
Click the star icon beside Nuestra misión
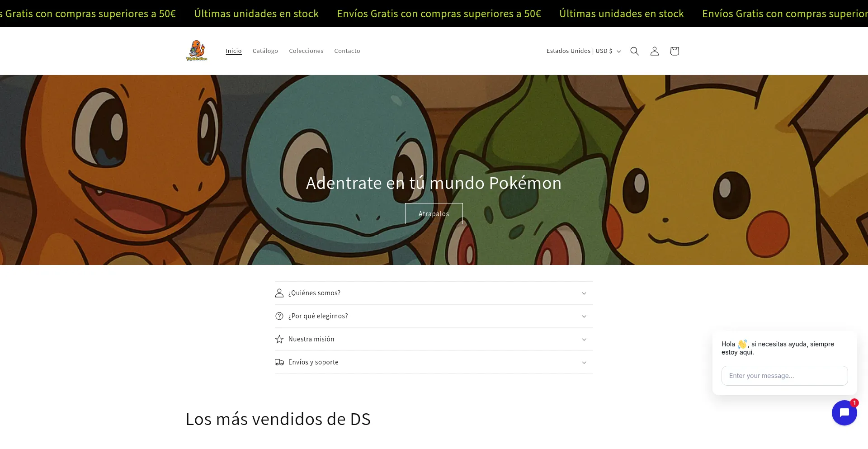tap(279, 339)
